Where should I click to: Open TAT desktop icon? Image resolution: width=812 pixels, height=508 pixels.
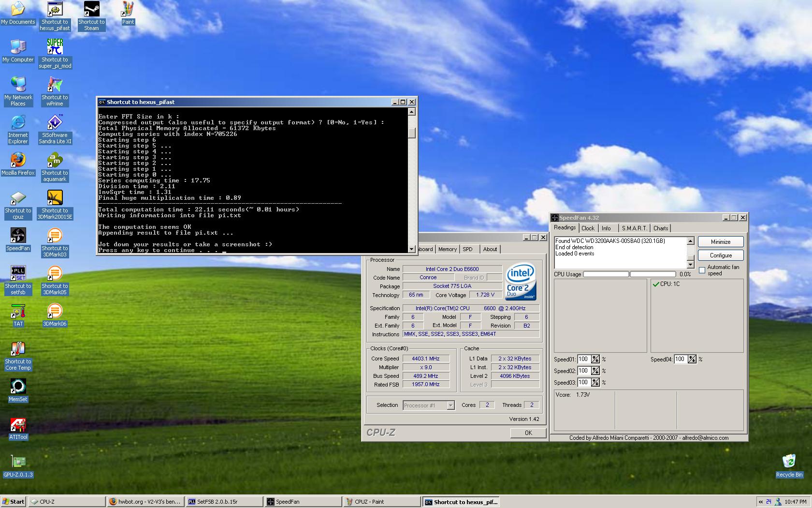(x=18, y=315)
